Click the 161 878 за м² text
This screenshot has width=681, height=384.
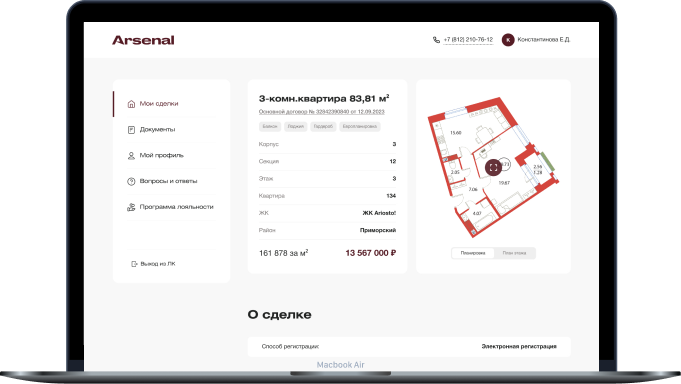click(x=284, y=253)
